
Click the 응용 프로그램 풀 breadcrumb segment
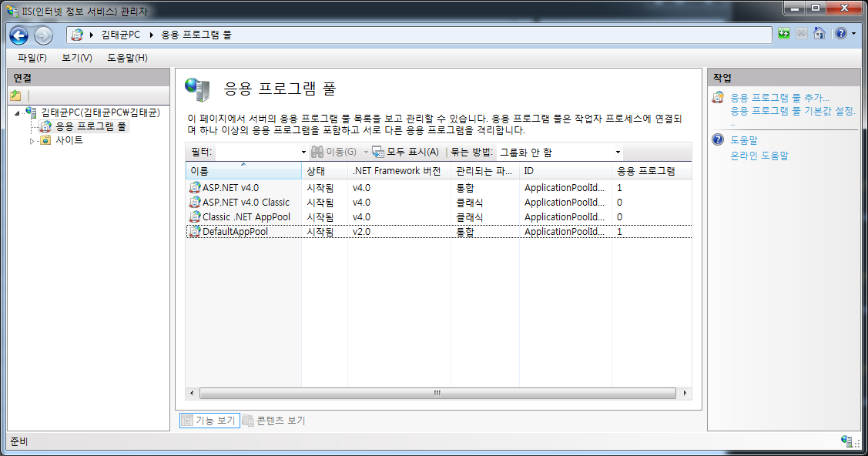196,35
